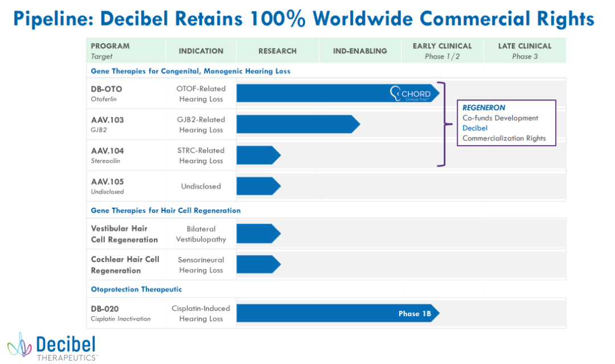Click 'Cisplatin-Induced Hearing Loss' indication
The width and height of the screenshot is (615, 364).
201,313
